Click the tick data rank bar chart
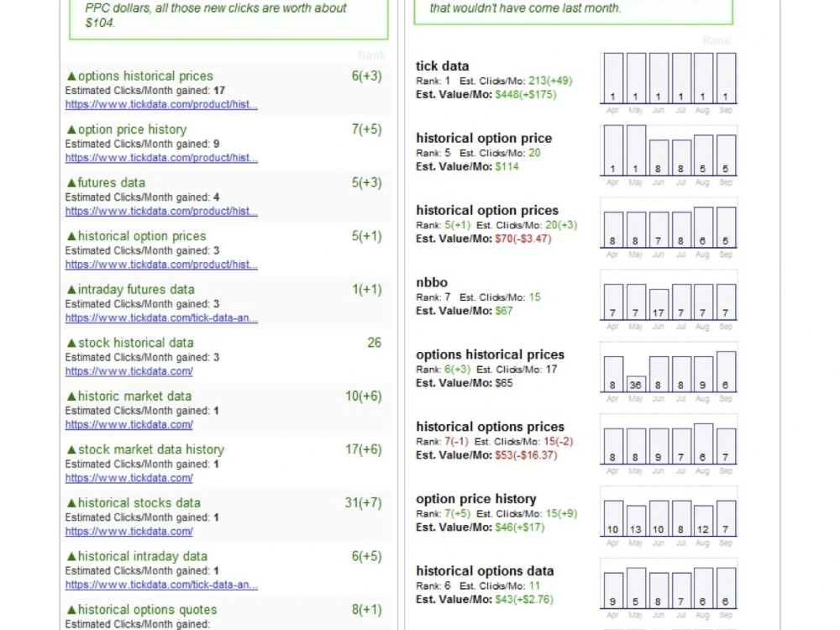840x630 pixels. (669, 78)
